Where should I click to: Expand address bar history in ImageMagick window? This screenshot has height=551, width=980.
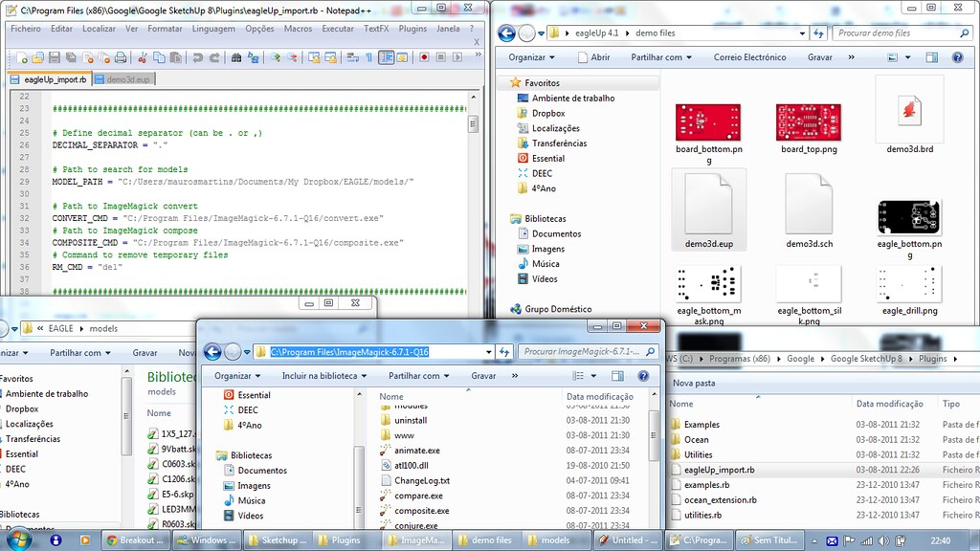coord(489,352)
